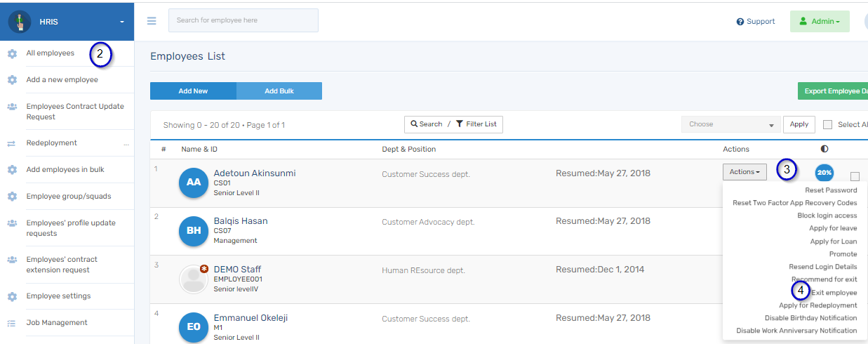
Task: Click the Apply button
Action: [799, 124]
